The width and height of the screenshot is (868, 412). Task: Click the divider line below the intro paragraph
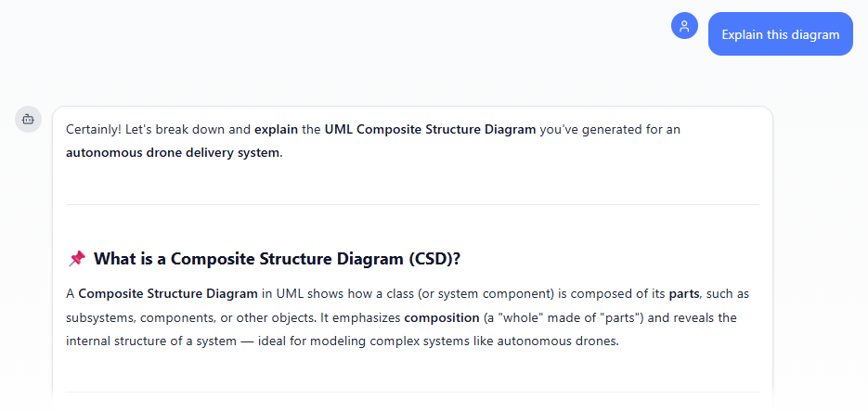click(x=412, y=204)
